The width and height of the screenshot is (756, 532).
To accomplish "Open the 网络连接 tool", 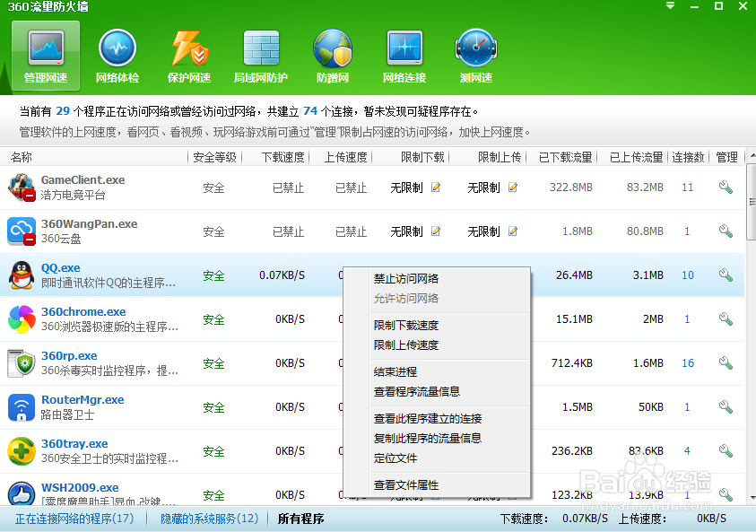I will click(404, 56).
